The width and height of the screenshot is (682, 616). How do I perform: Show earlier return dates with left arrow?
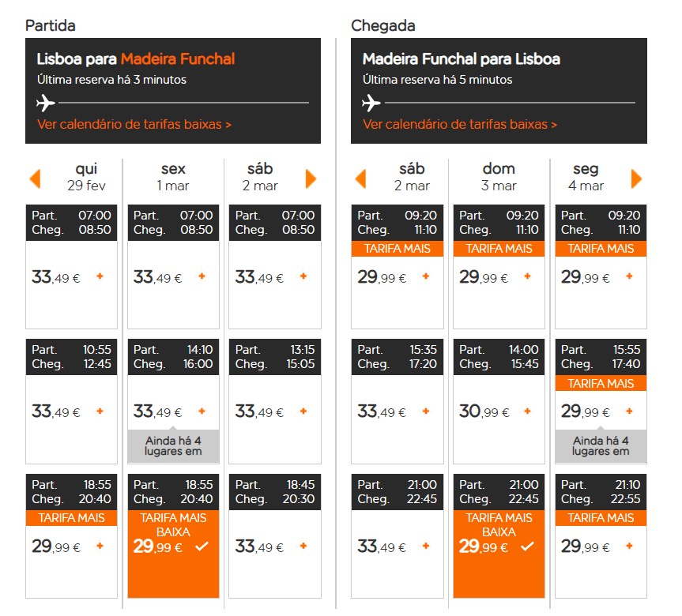coord(360,178)
